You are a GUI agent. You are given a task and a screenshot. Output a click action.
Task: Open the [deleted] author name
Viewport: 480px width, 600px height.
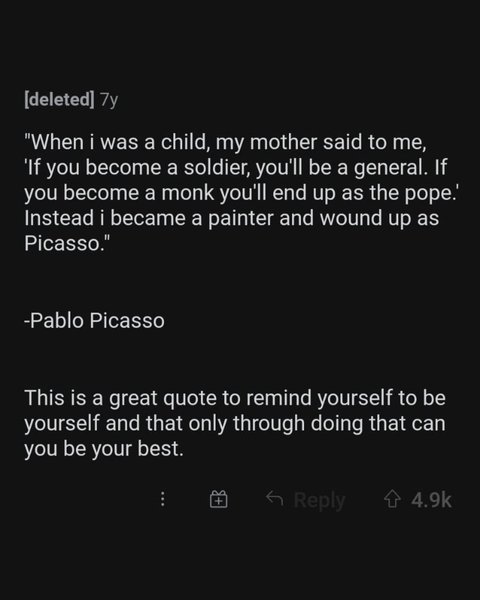click(59, 99)
